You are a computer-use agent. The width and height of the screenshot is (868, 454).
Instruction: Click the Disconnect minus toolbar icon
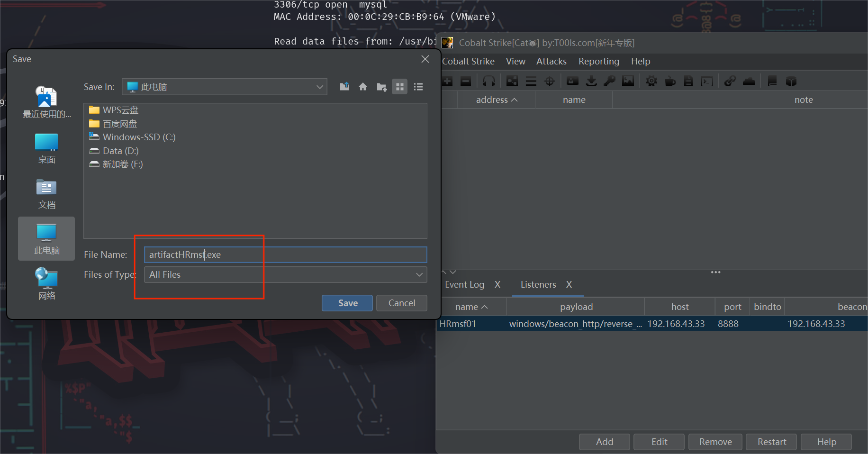tap(466, 81)
